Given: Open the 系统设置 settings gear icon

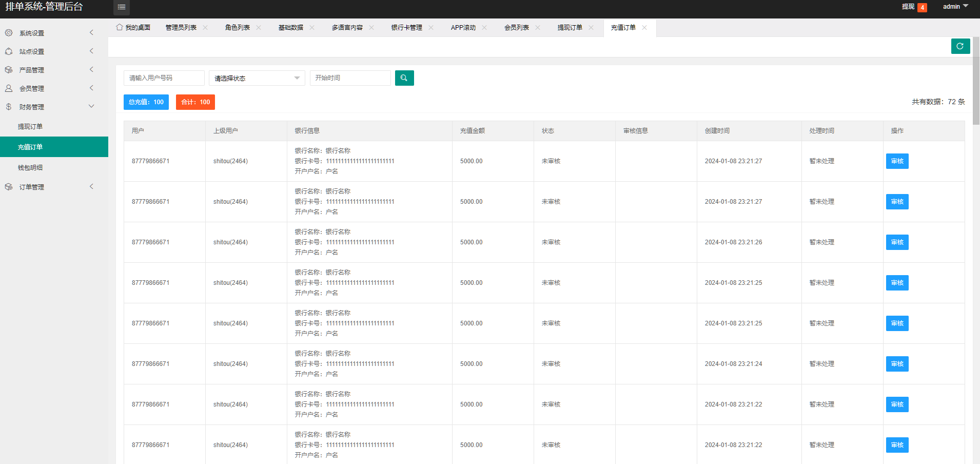Looking at the screenshot, I should pyautogui.click(x=8, y=32).
